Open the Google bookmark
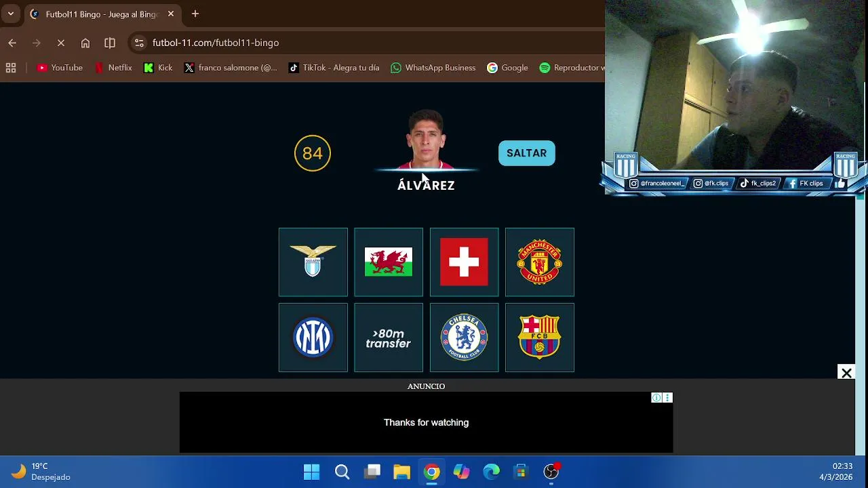This screenshot has height=488, width=868. pyautogui.click(x=507, y=68)
